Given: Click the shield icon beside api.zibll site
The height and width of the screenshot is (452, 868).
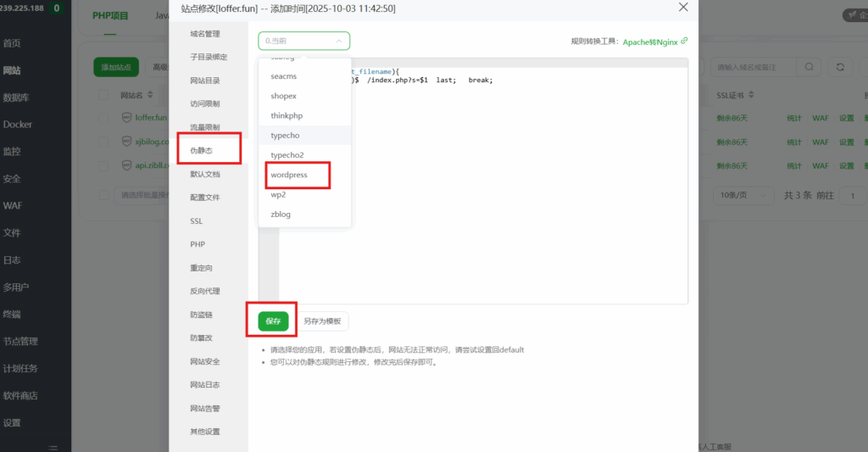Looking at the screenshot, I should click(x=126, y=165).
